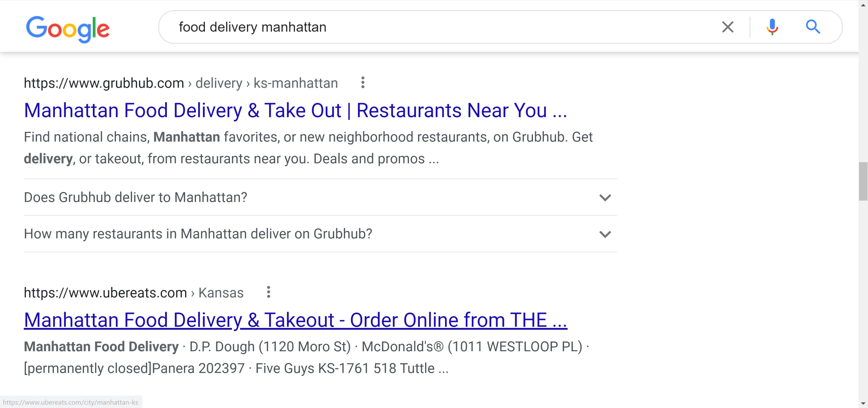
Task: Start voice search with the microphone icon
Action: (x=772, y=26)
